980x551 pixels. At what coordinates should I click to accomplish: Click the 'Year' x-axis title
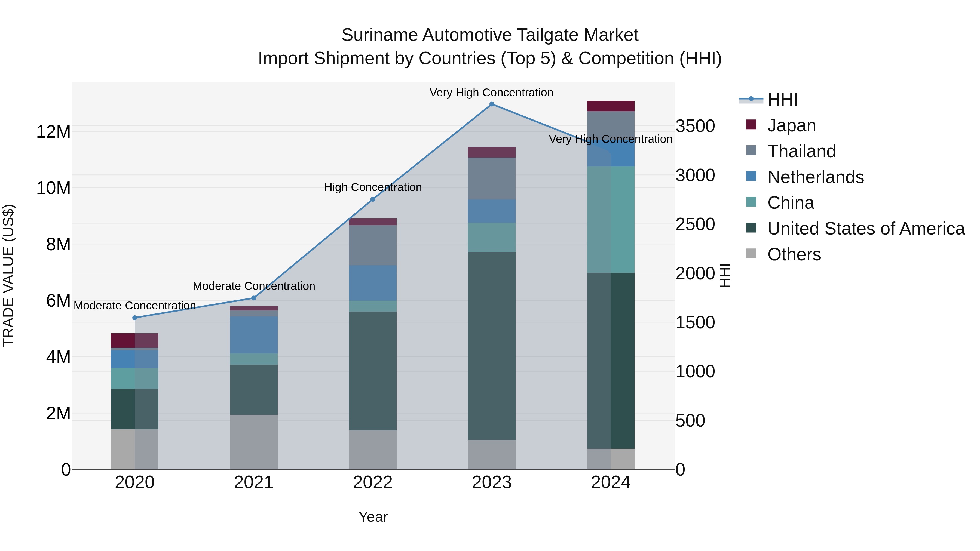point(373,517)
